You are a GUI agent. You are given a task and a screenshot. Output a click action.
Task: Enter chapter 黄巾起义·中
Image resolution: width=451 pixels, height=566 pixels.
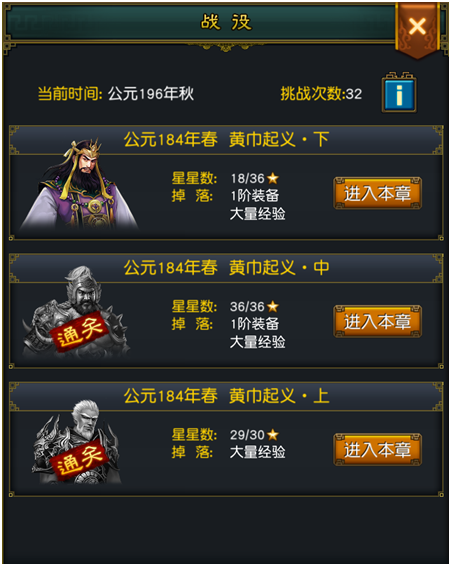click(377, 321)
